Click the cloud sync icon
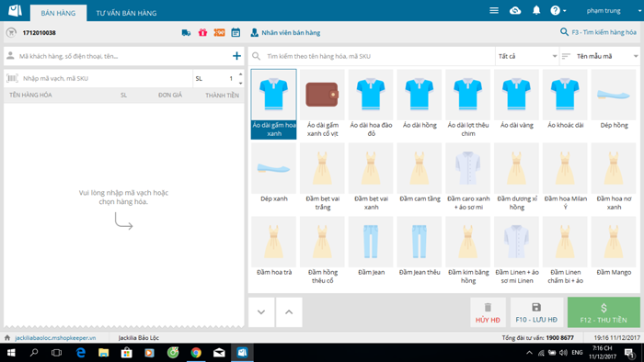Screen dimensions: 644x362 (x=515, y=11)
